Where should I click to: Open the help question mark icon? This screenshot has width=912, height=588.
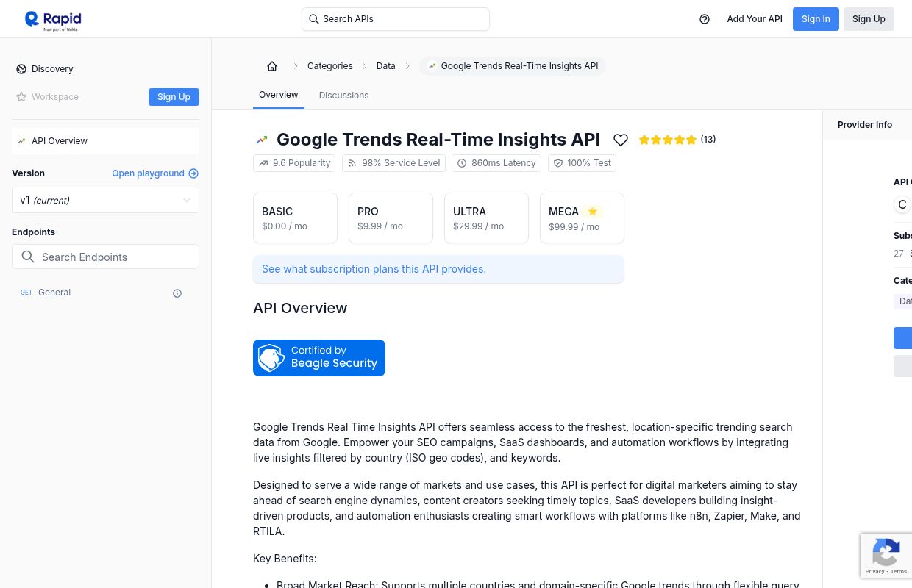coord(705,19)
